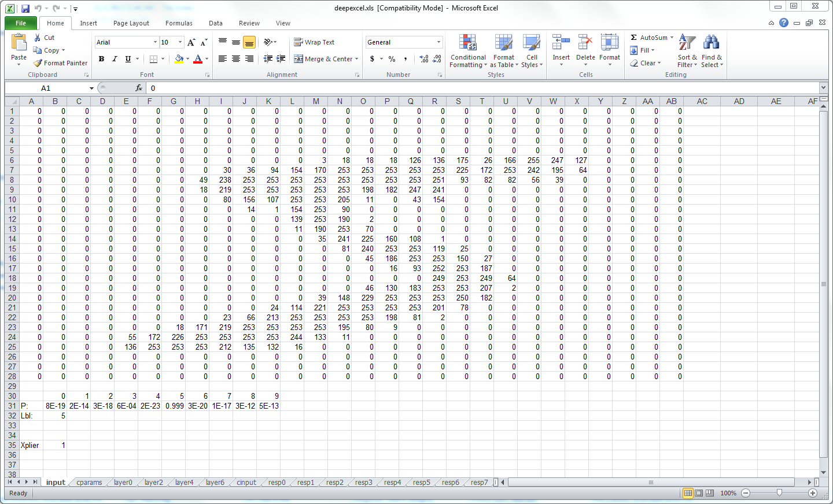Open the cparams worksheet tab

tap(89, 483)
